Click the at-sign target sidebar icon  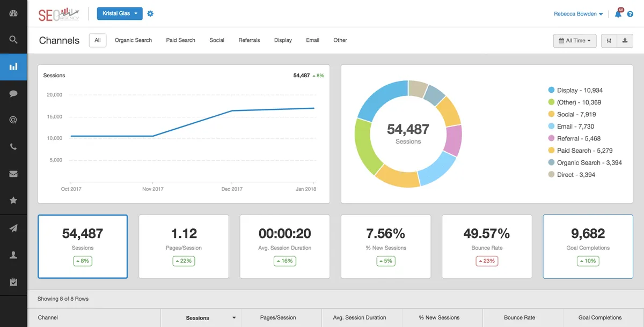click(13, 120)
